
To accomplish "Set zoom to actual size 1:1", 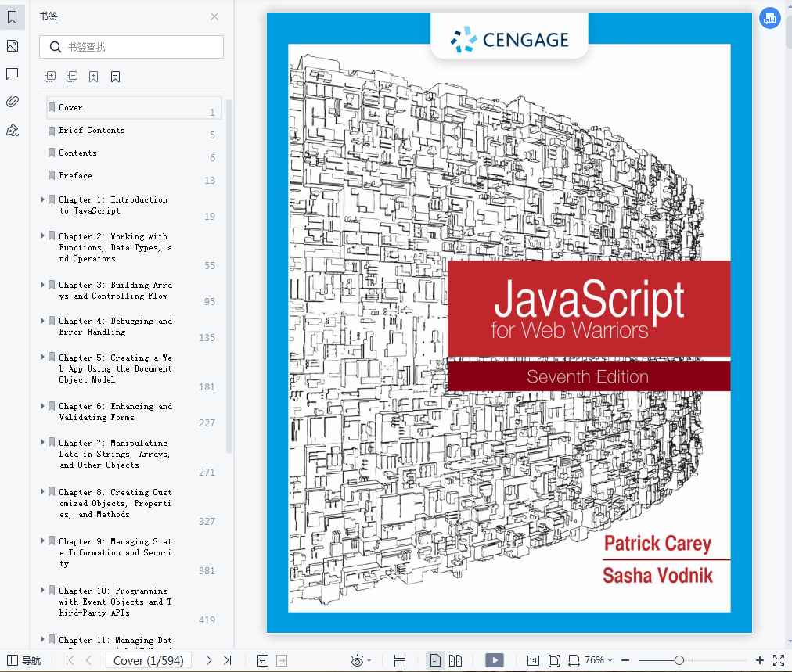I will (533, 660).
